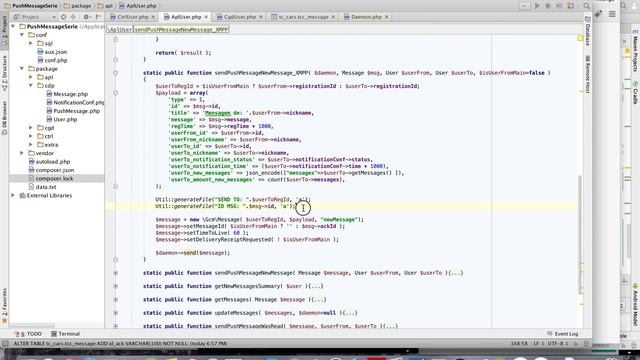Click the yellow inspection indicator atop the editor
The width and height of the screenshot is (640, 360).
[x=580, y=38]
